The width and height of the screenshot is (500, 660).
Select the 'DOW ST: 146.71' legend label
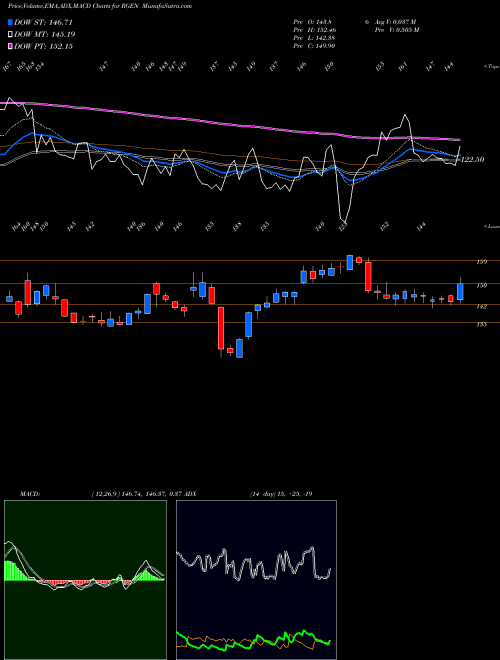click(x=43, y=22)
